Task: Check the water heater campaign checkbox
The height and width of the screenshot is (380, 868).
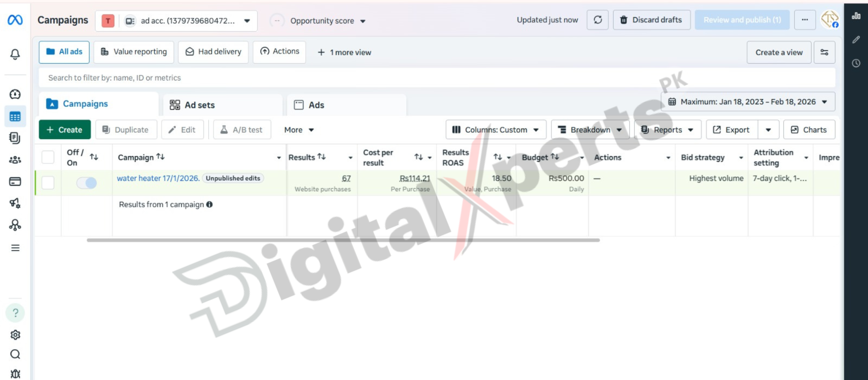Action: pos(48,183)
